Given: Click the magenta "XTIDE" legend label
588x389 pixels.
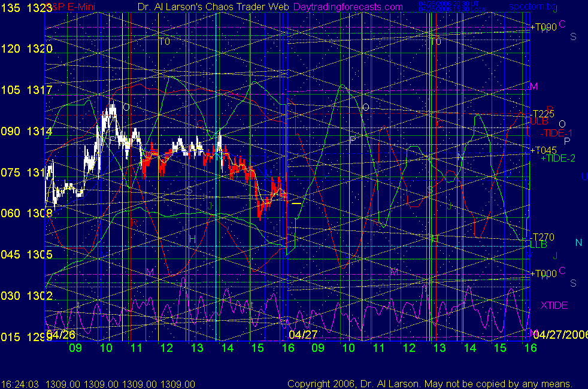Looking at the screenshot, I should point(554,305).
